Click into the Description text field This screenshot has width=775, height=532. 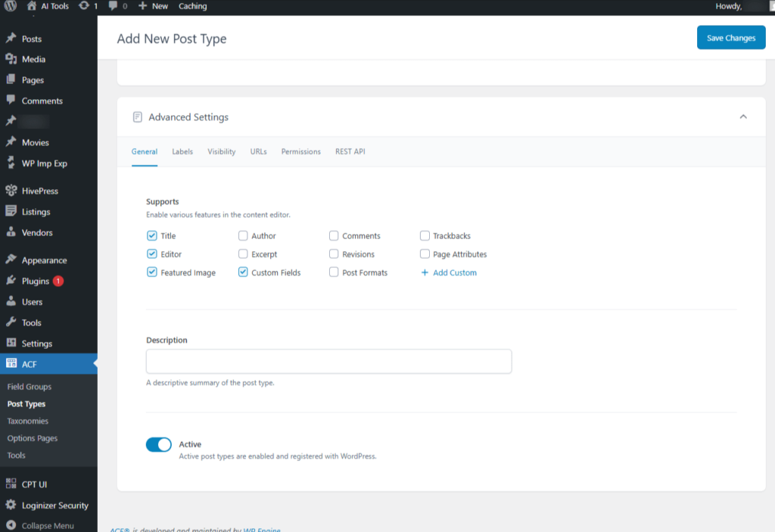click(328, 361)
